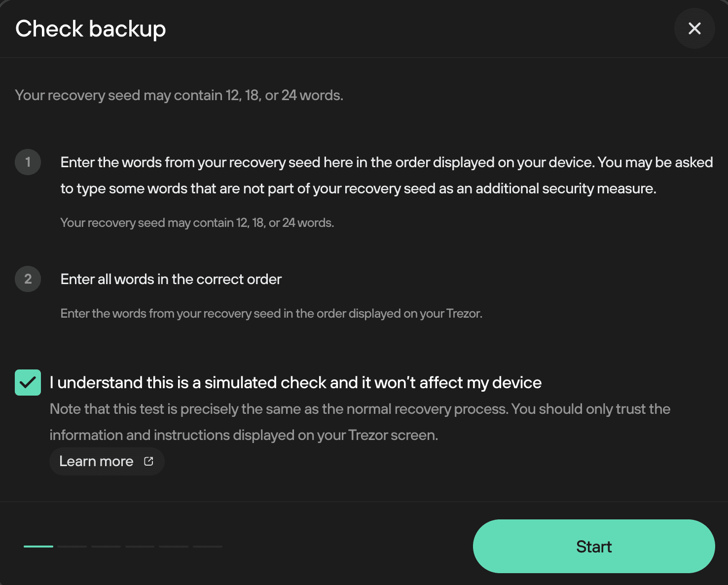Click the 'Check backup' dialog title
728x585 pixels.
point(91,29)
